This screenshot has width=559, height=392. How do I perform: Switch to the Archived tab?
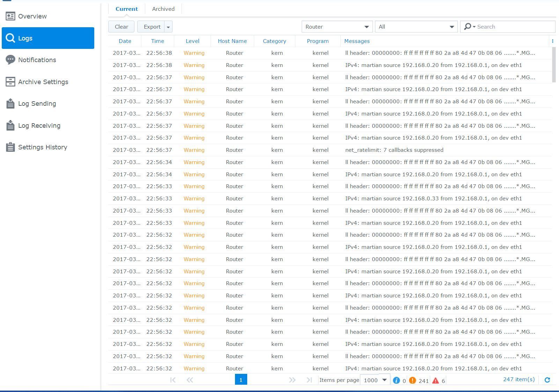pyautogui.click(x=163, y=9)
